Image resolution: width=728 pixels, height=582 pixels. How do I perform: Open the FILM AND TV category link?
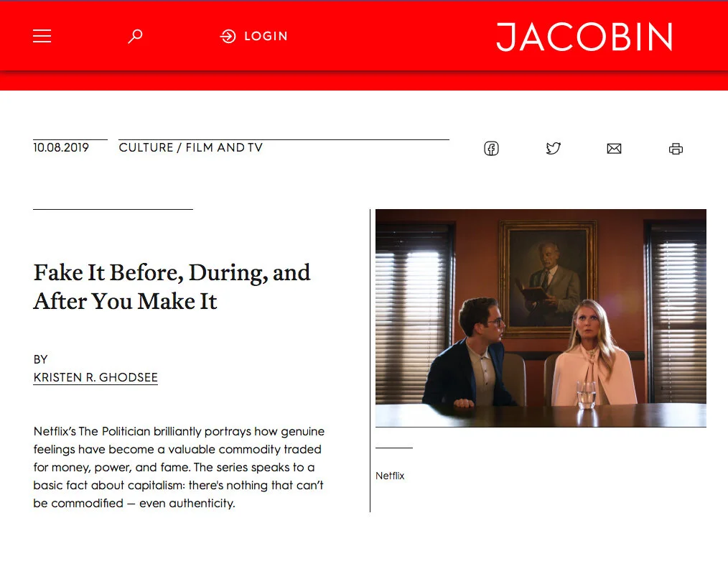224,148
